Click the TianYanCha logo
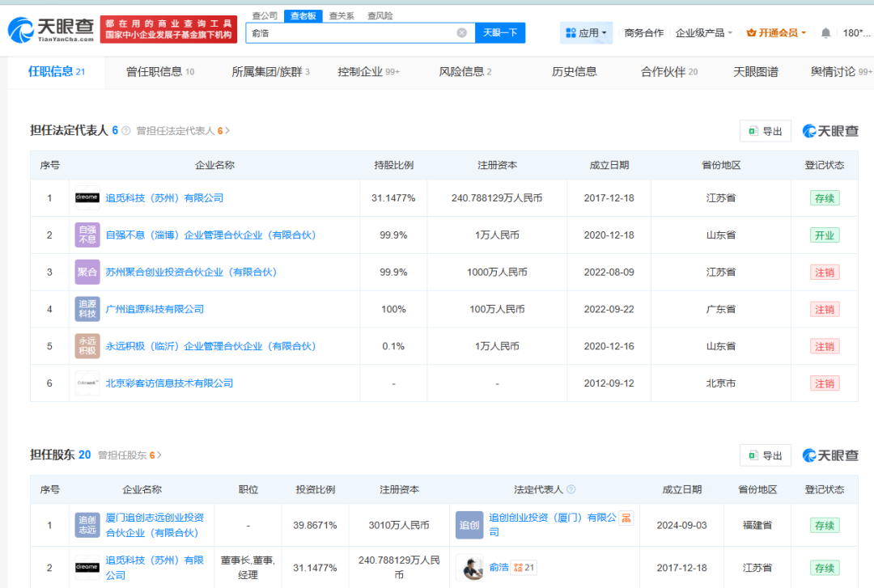This screenshot has width=874, height=588. 51,30
